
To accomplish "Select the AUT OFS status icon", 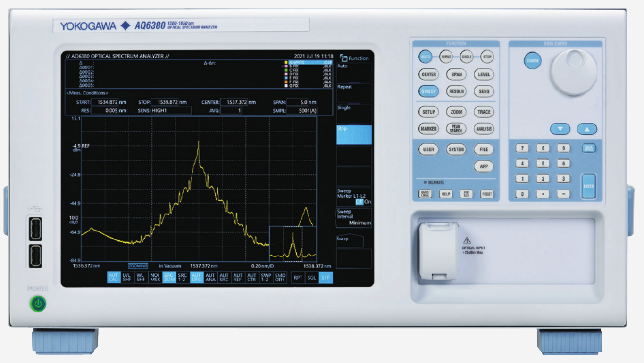I will click(197, 278).
